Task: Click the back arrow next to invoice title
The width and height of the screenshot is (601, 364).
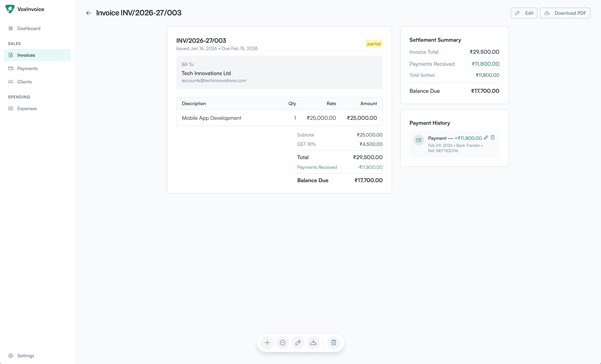Action: click(88, 13)
